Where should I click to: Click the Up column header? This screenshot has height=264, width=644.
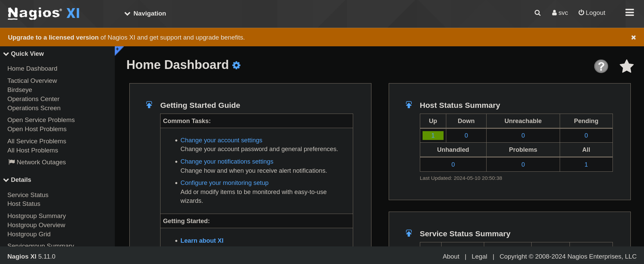[433, 121]
